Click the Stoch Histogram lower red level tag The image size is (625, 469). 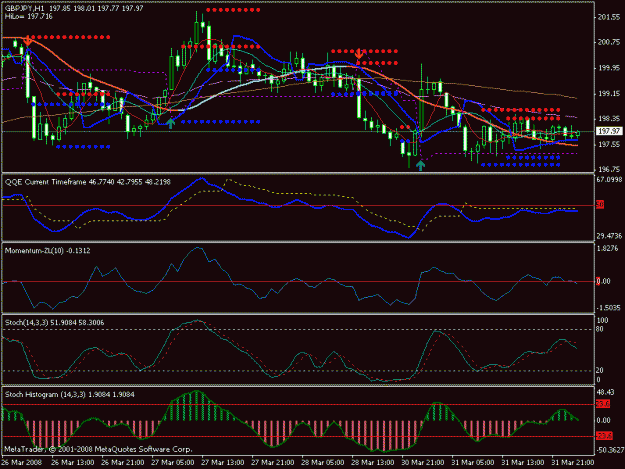pyautogui.click(x=604, y=436)
